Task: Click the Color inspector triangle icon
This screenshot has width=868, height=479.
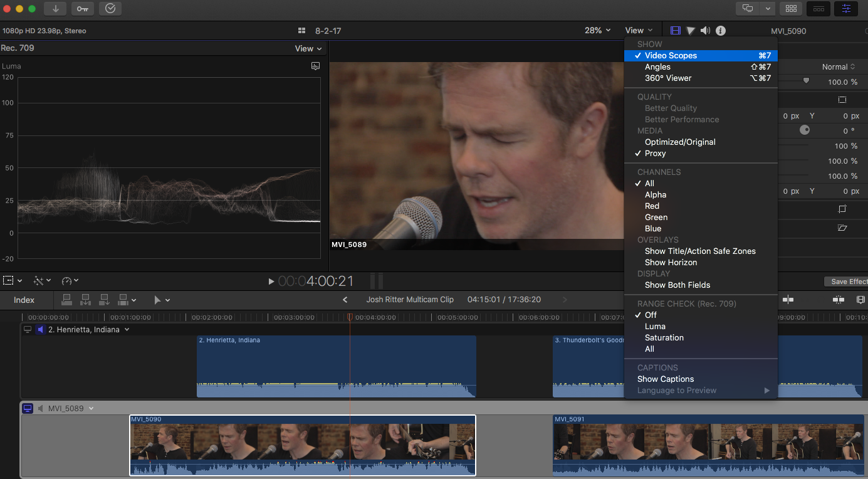Action: [x=691, y=31]
